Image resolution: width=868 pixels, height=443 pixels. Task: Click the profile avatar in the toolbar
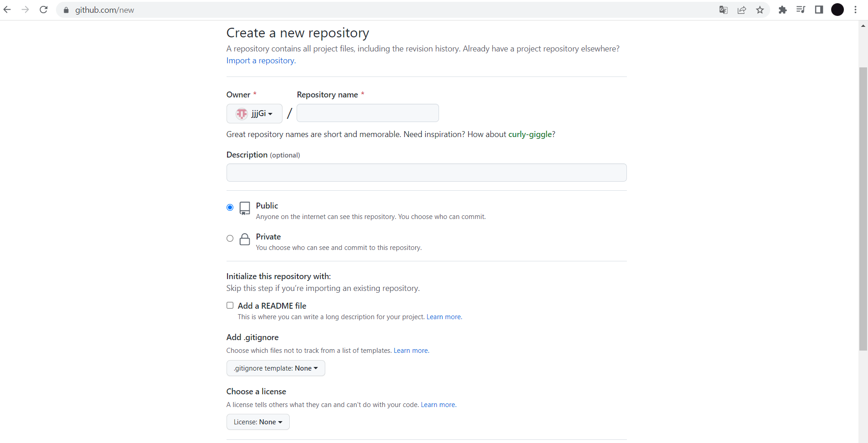click(838, 10)
